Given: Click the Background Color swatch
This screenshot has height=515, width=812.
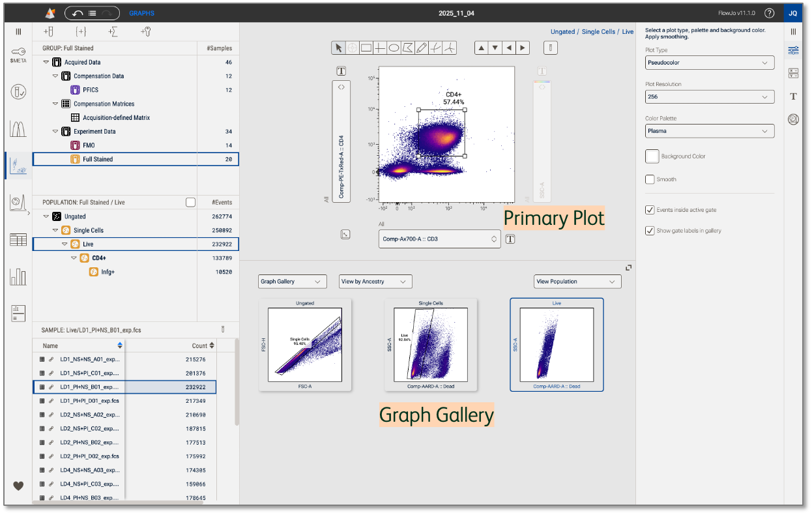Looking at the screenshot, I should 652,156.
